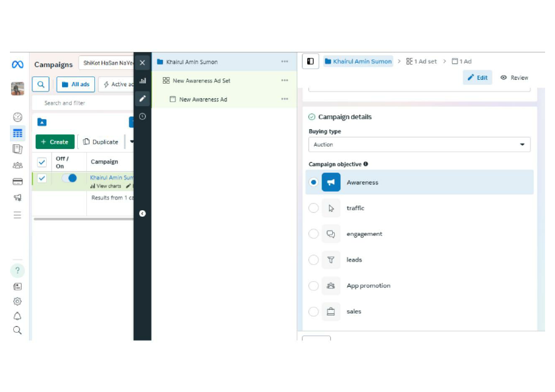The height and width of the screenshot is (392, 555).
Task: Open the billing credit card icon
Action: tap(18, 181)
